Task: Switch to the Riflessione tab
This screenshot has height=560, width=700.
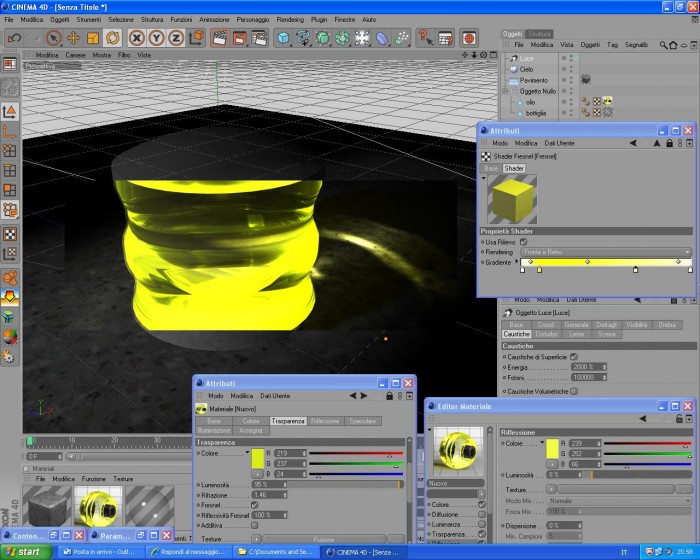Action: click(325, 421)
